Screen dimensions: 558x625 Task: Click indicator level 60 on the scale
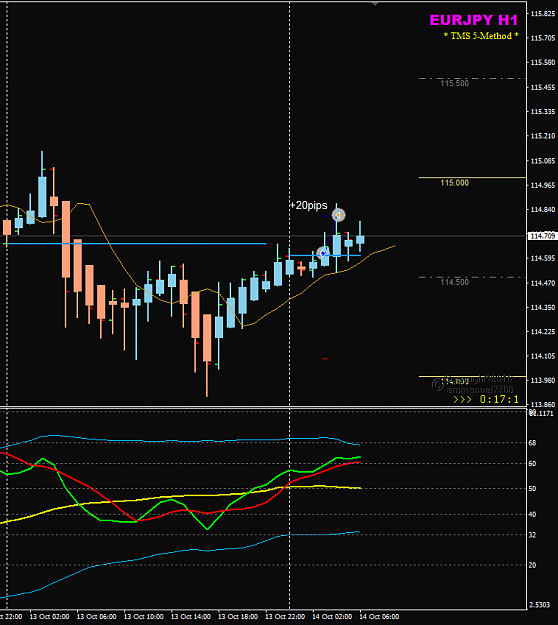tap(532, 464)
